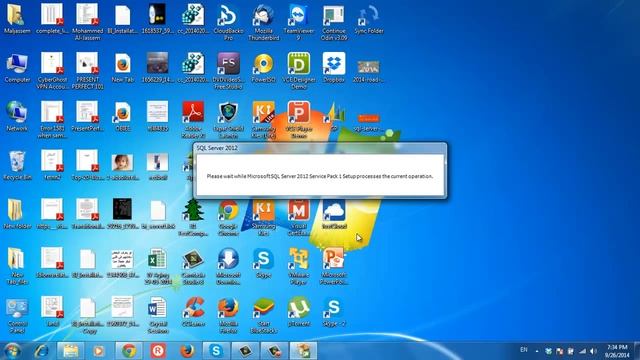Viewport: 640px width, 360px height.
Task: Click the EN language indicator
Action: (x=524, y=350)
